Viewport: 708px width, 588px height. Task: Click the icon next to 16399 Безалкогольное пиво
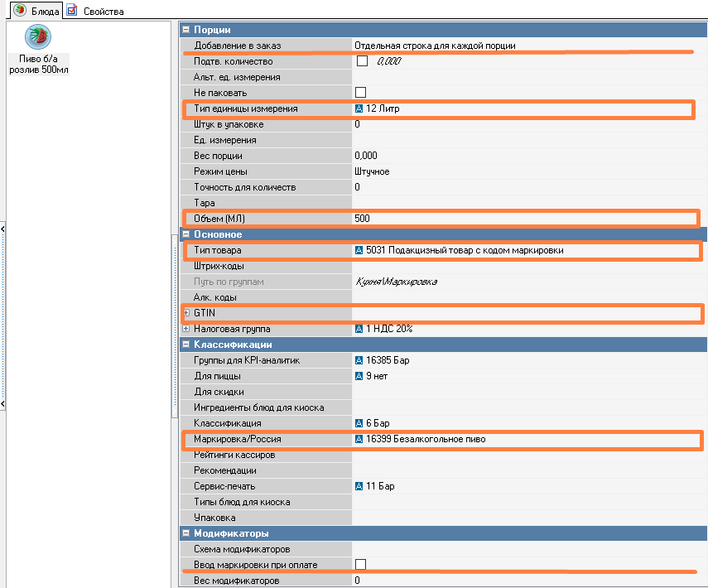pos(359,439)
